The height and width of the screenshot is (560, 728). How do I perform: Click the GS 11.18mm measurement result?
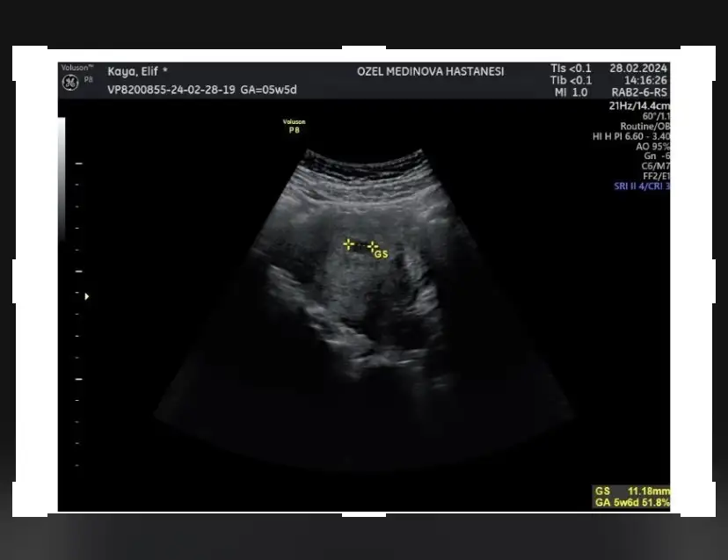pyautogui.click(x=632, y=491)
